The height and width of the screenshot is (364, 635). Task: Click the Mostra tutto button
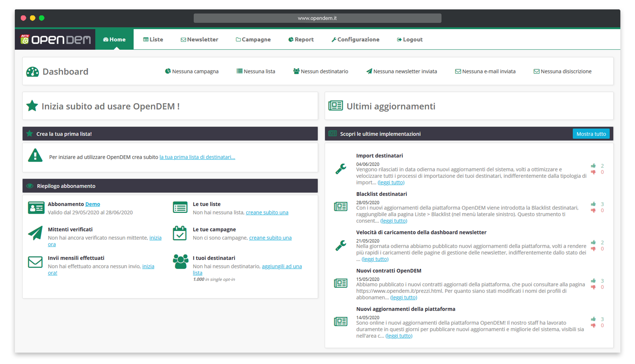[x=591, y=134]
